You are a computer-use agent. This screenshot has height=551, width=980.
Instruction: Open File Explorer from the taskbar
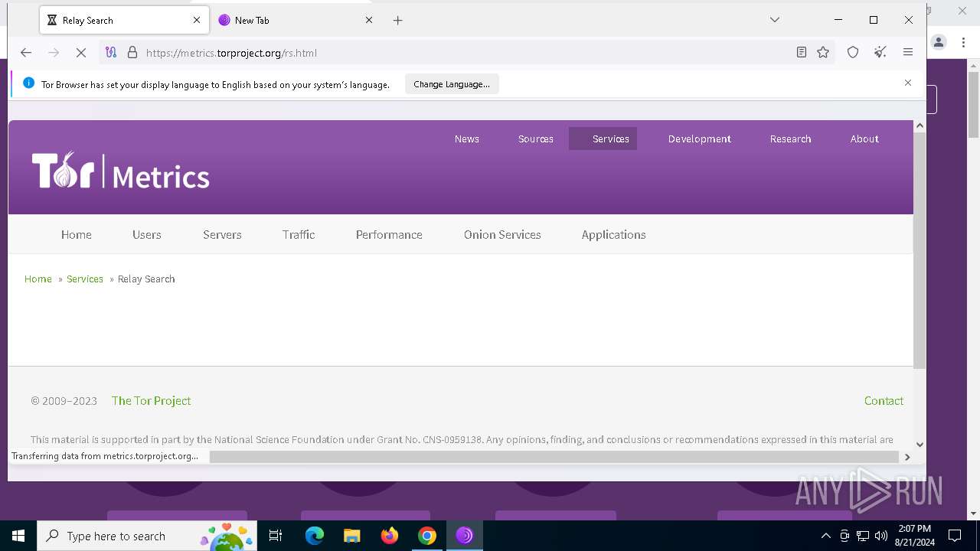(352, 536)
